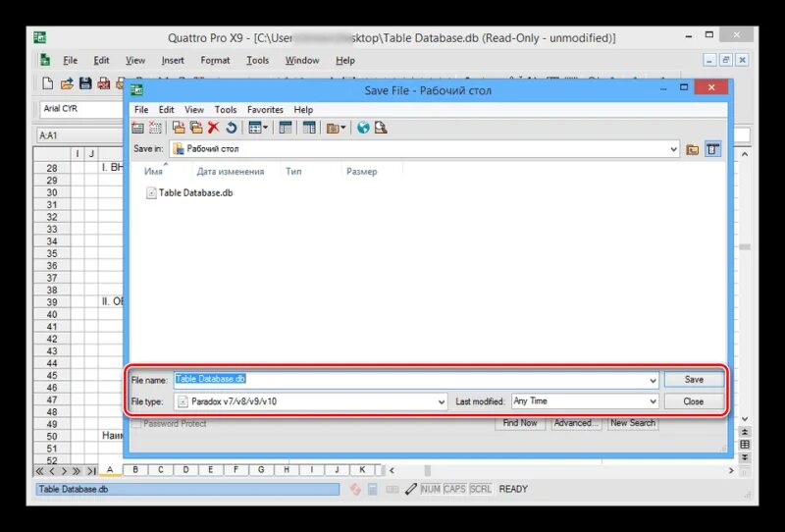
Task: Click the Find Now button
Action: click(x=520, y=423)
